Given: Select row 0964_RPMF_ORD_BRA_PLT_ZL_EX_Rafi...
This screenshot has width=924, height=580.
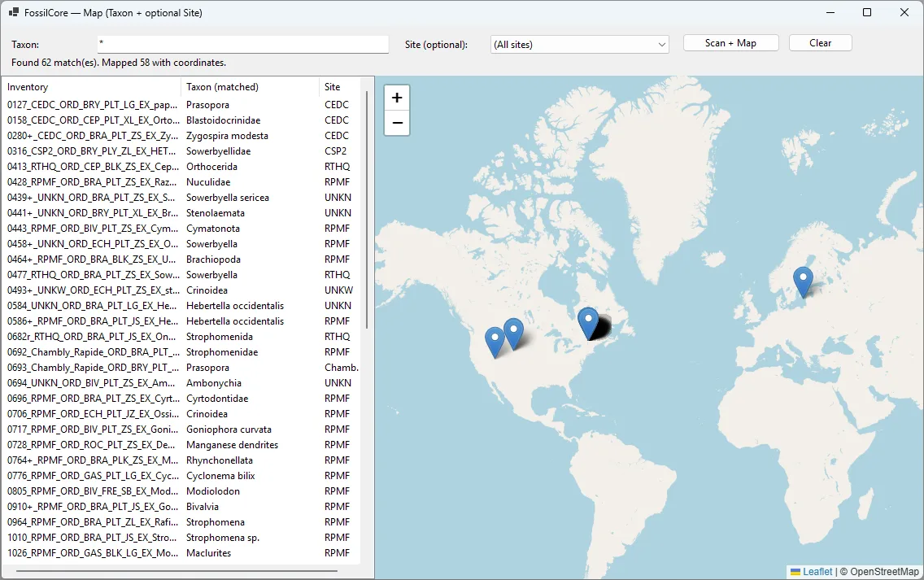Looking at the screenshot, I should [x=181, y=522].
